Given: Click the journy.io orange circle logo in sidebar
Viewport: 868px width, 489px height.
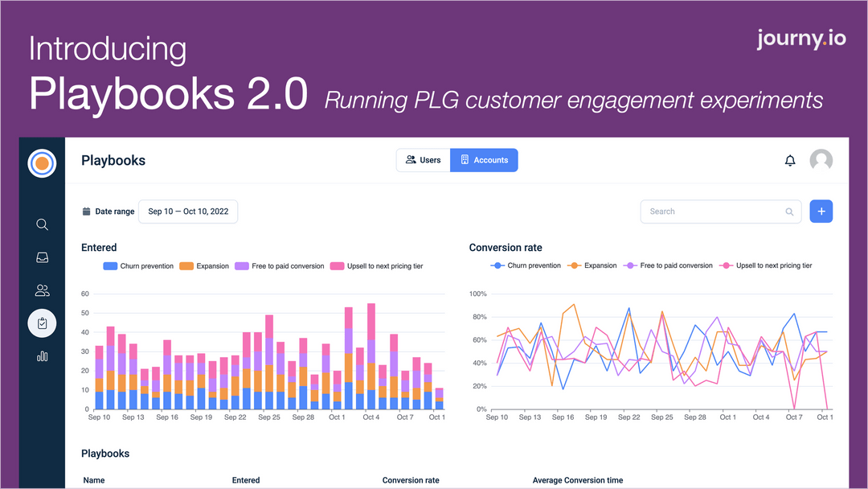Looking at the screenshot, I should (x=42, y=163).
